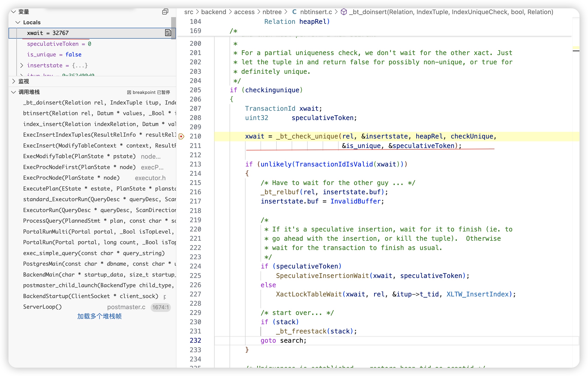Image resolution: width=588 pixels, height=376 pixels.
Task: Expand the 监视 watch section
Action: tap(14, 81)
